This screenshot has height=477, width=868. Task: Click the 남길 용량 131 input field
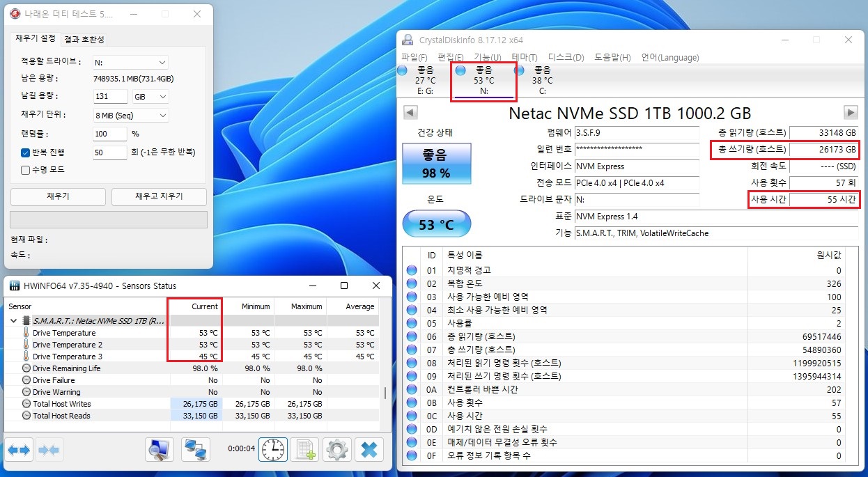click(110, 96)
